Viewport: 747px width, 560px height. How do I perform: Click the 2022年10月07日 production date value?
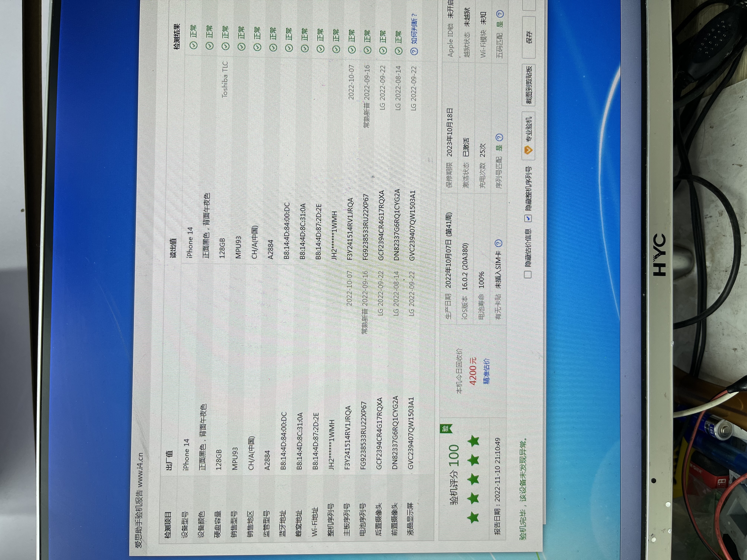pos(449,250)
